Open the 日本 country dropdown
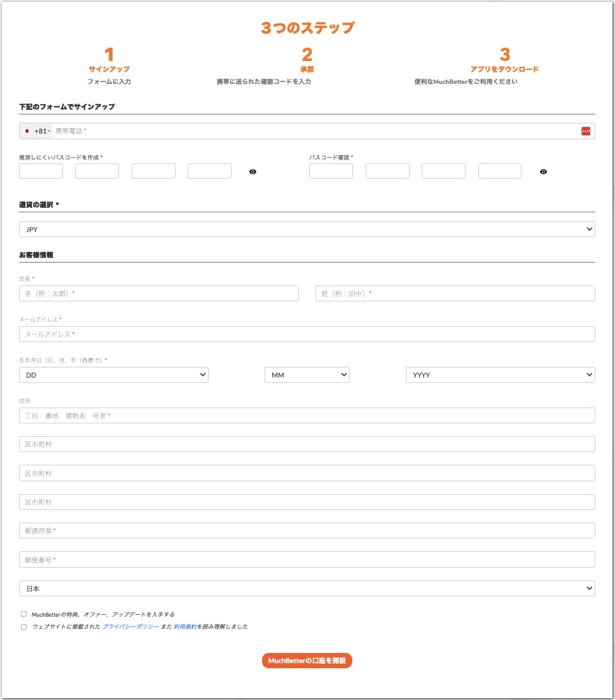The height and width of the screenshot is (700, 615). click(x=307, y=588)
